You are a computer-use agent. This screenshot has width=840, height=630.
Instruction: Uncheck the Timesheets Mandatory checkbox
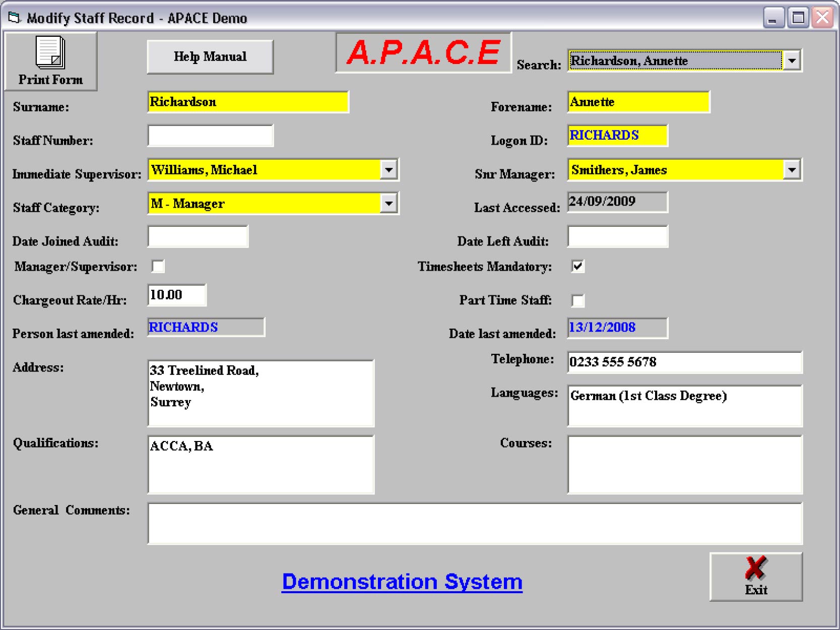pyautogui.click(x=578, y=266)
